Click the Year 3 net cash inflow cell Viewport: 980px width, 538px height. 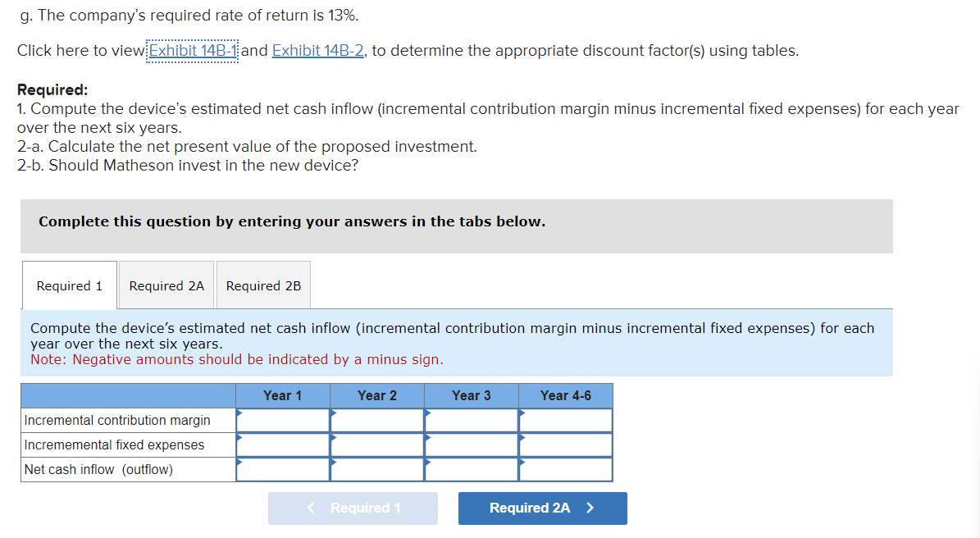[471, 469]
